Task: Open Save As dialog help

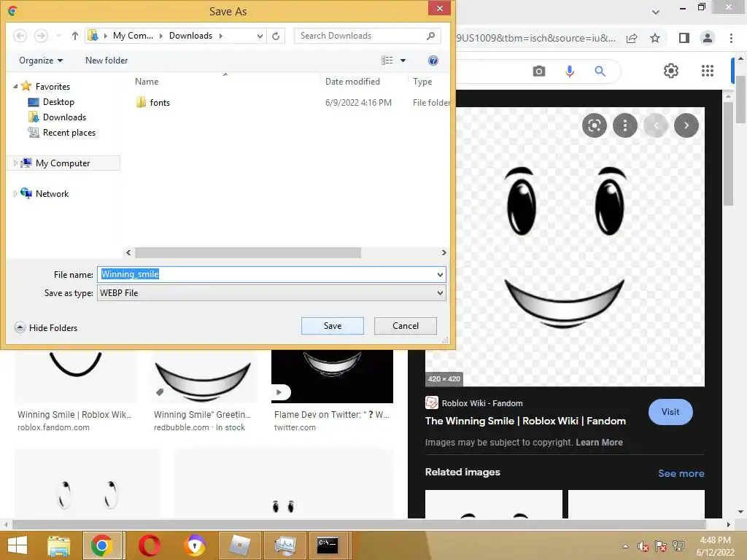Action: click(433, 61)
